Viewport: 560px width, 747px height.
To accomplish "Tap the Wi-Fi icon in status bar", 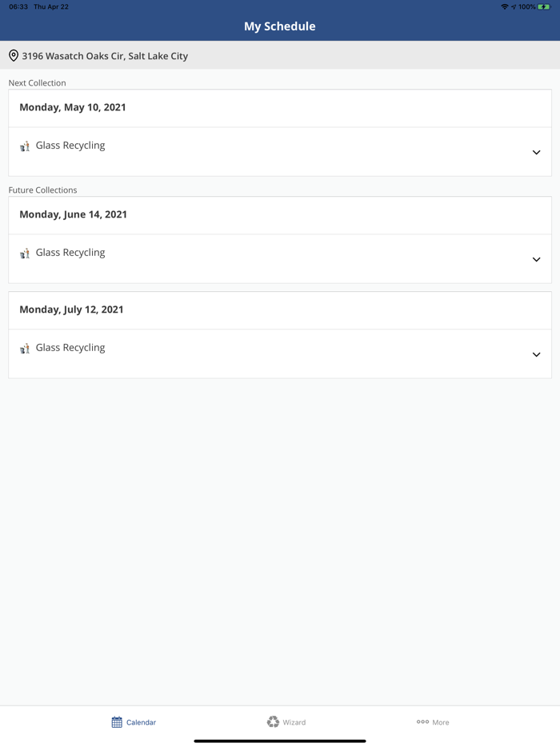I will (x=504, y=6).
